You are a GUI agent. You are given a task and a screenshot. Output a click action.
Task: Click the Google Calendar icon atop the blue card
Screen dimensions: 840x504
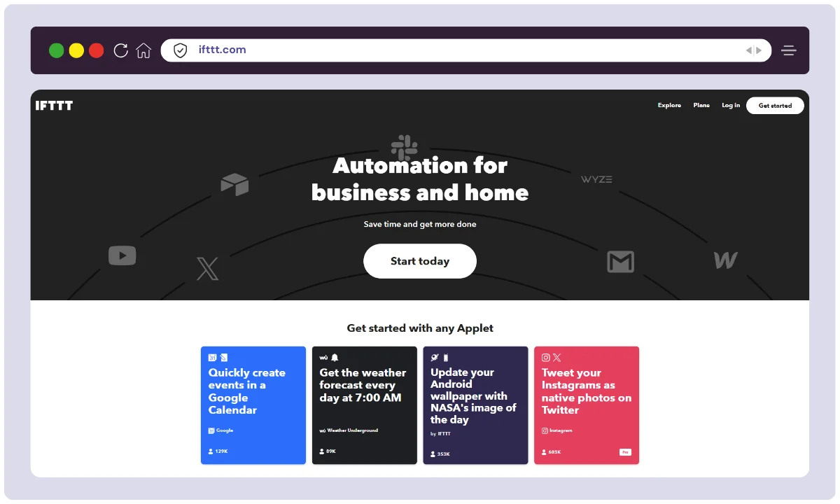(212, 358)
